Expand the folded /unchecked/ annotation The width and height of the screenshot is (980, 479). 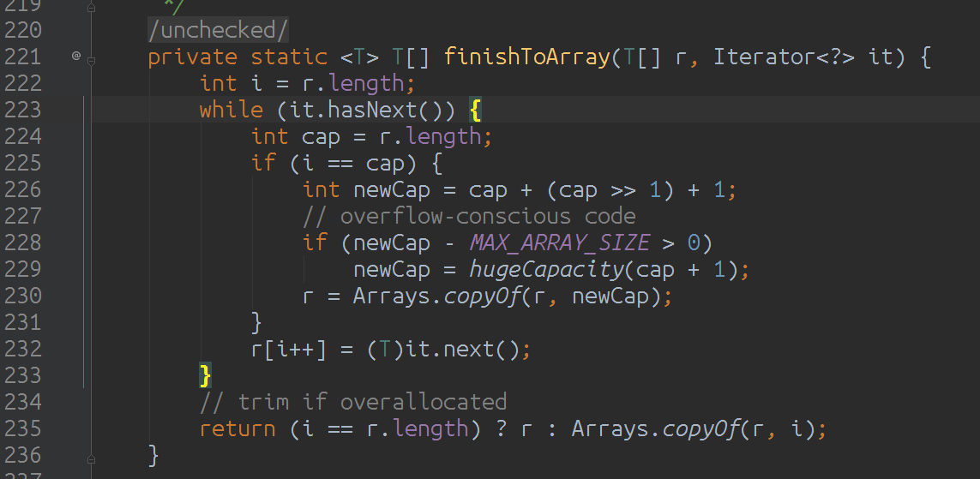click(218, 30)
